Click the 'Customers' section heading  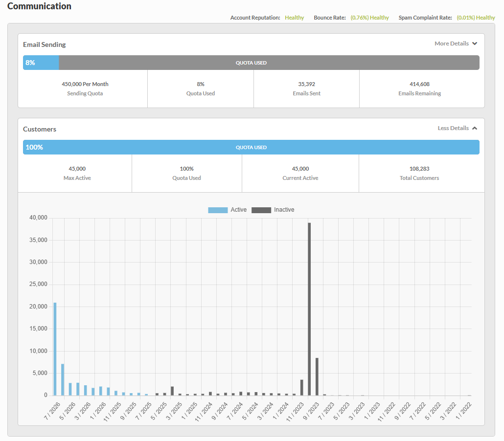[40, 129]
